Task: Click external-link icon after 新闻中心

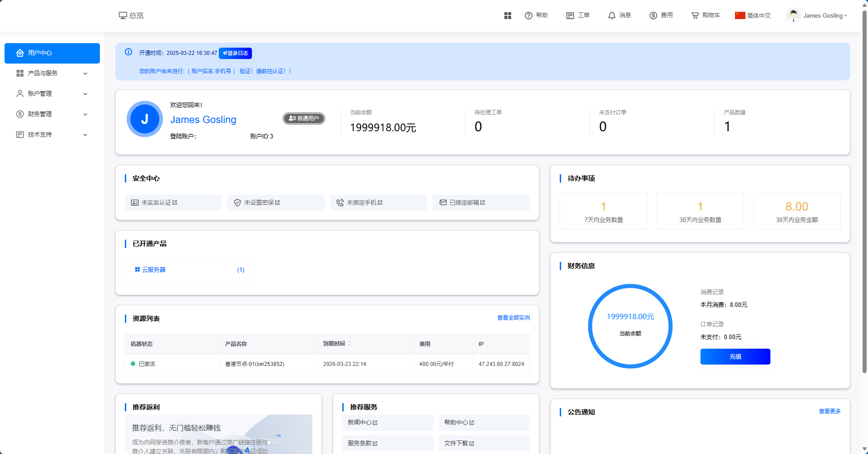Action: (x=375, y=423)
